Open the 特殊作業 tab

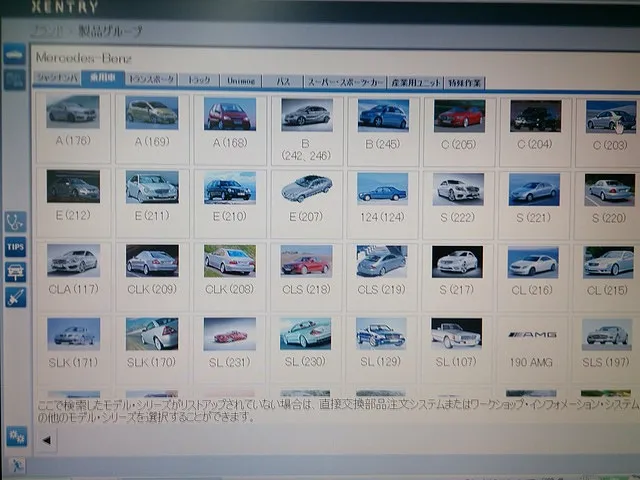click(x=464, y=83)
